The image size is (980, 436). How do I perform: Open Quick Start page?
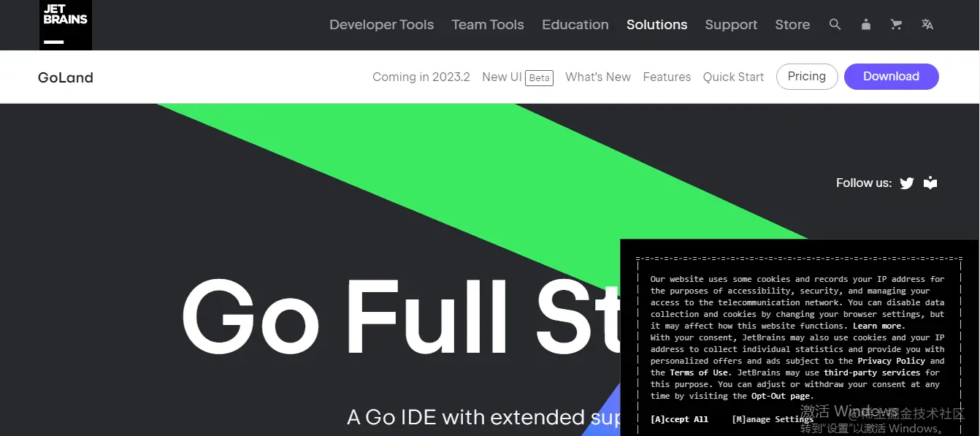pyautogui.click(x=733, y=77)
